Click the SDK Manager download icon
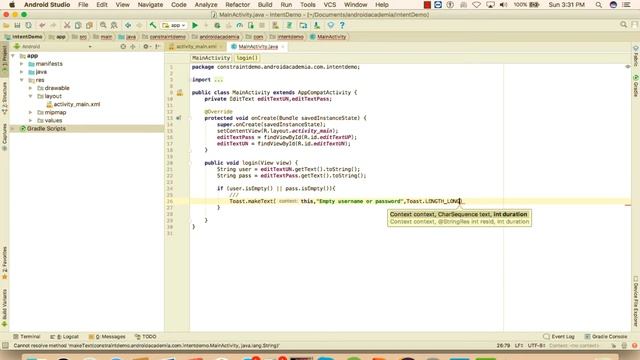The image size is (640, 360). tap(317, 25)
